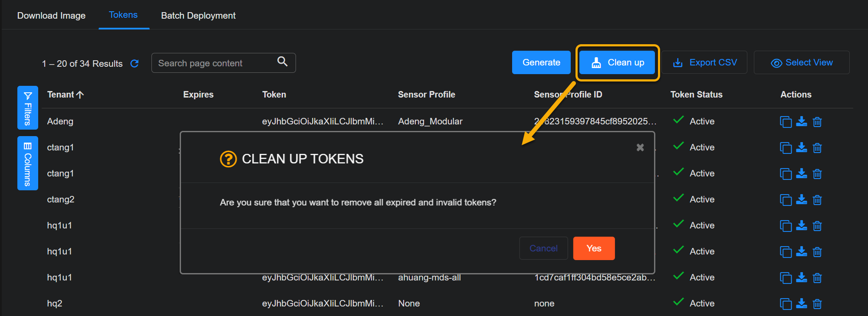Image resolution: width=868 pixels, height=316 pixels.
Task: Download the Adeng token
Action: coord(802,122)
